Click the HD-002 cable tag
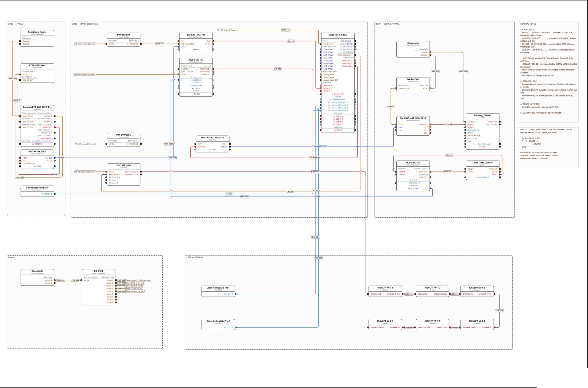588x388 pixels. coord(55,174)
